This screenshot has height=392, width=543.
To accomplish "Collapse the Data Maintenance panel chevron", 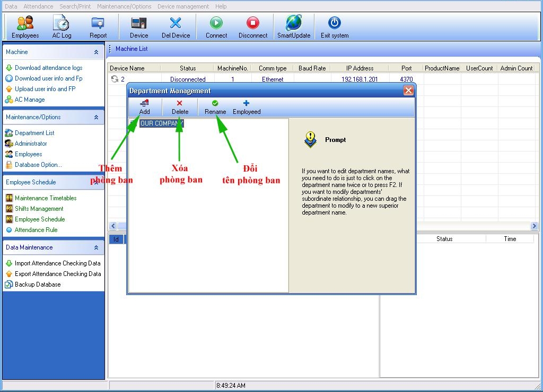I will pos(96,248).
